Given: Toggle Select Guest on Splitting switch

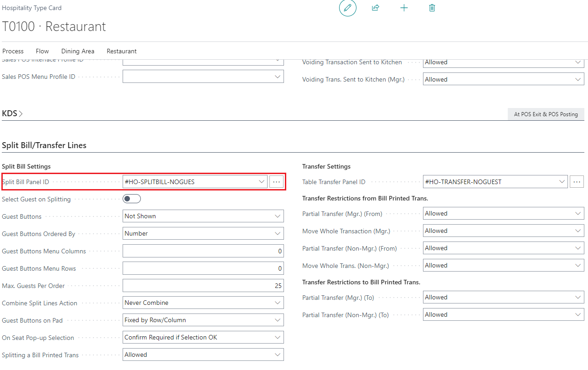Looking at the screenshot, I should point(132,199).
